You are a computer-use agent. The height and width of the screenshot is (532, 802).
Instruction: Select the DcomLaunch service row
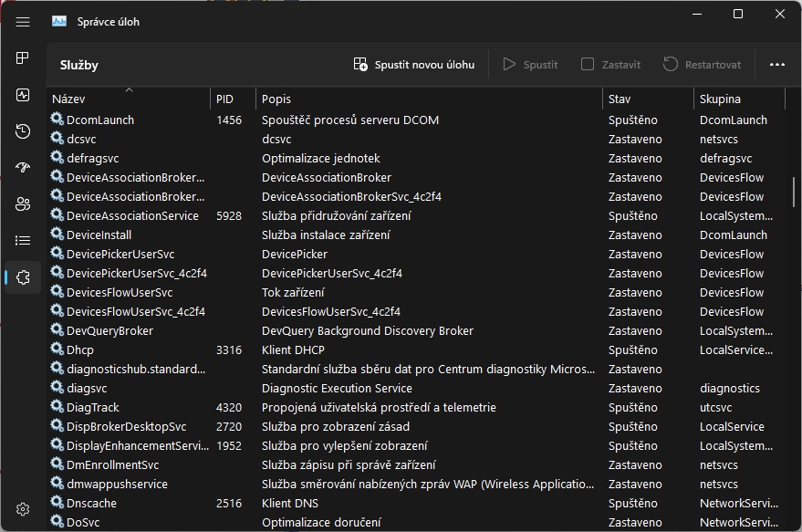tap(100, 120)
